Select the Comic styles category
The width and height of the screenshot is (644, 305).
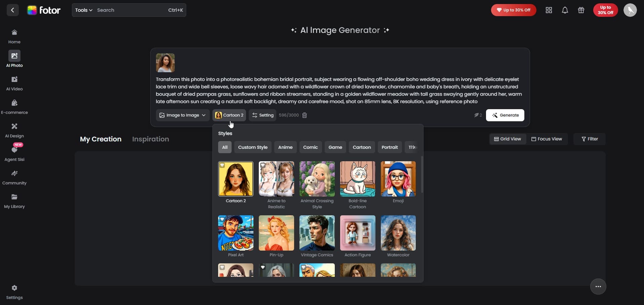(310, 147)
